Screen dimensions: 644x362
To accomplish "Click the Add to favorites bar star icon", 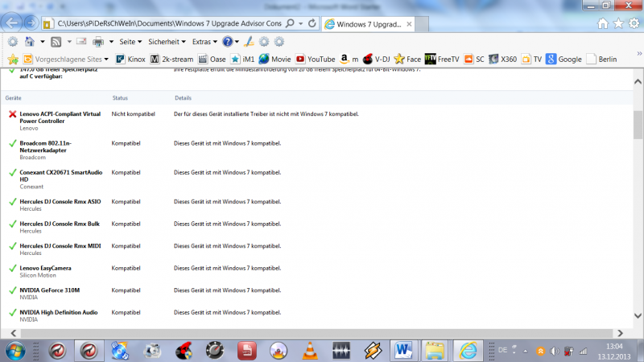I will click(x=13, y=59).
